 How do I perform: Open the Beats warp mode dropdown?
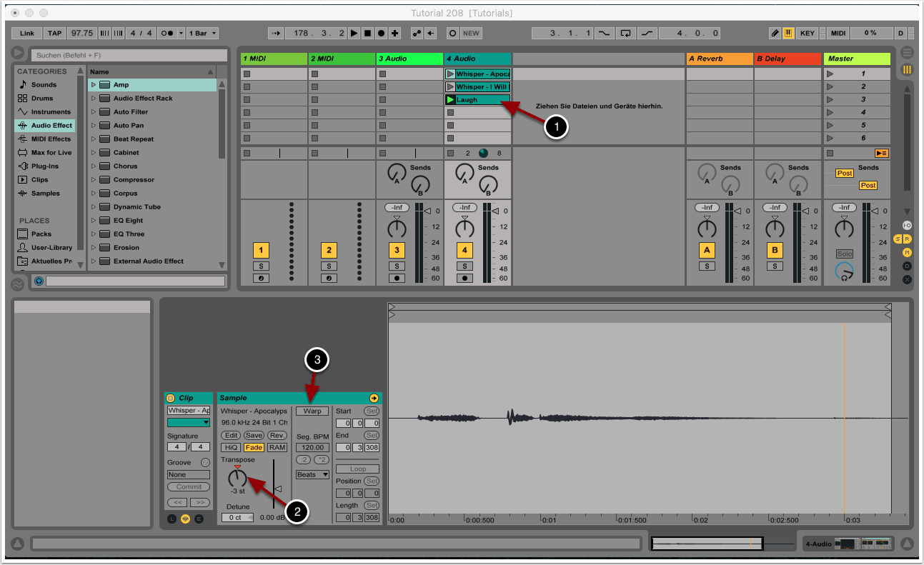(312, 474)
